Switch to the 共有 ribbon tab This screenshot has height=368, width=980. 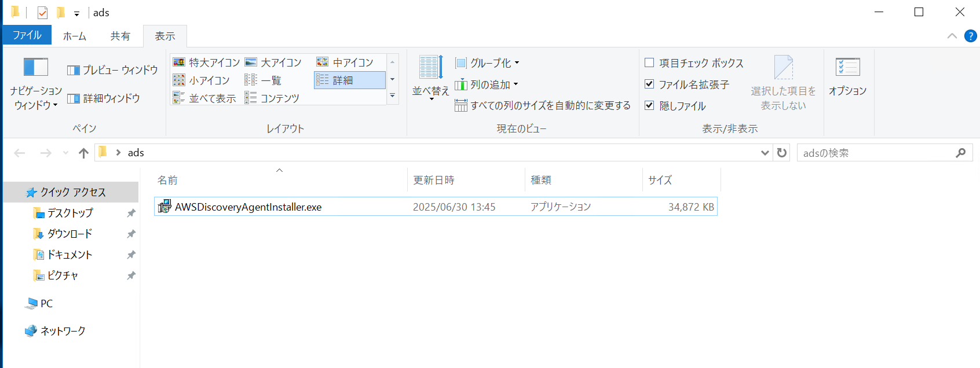(120, 36)
